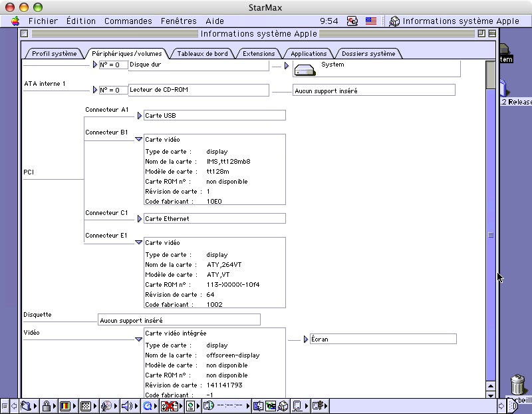This screenshot has width=532, height=414.
Task: Click the window collapse box in title bar
Action: [x=492, y=34]
